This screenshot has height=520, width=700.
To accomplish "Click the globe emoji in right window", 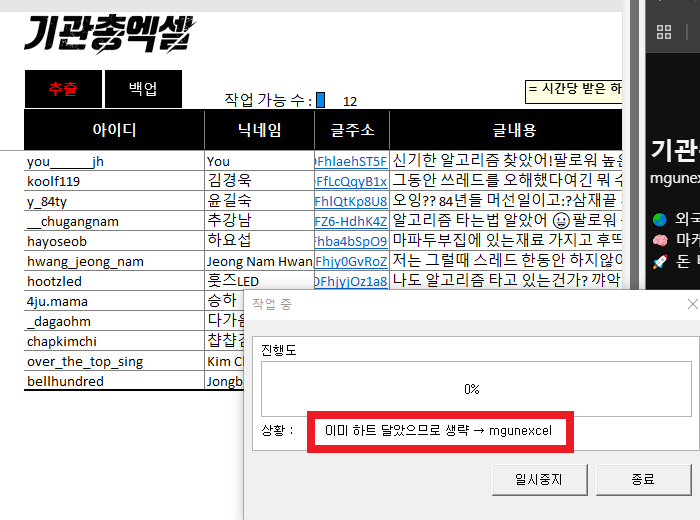I will 659,219.
